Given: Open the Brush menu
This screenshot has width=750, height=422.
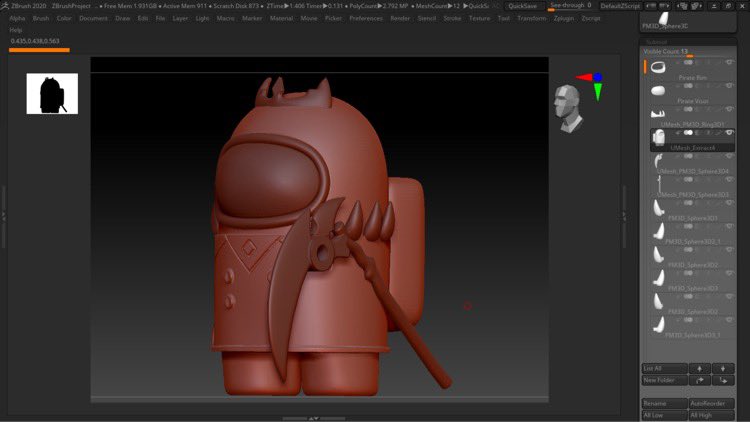Looking at the screenshot, I should (41, 18).
